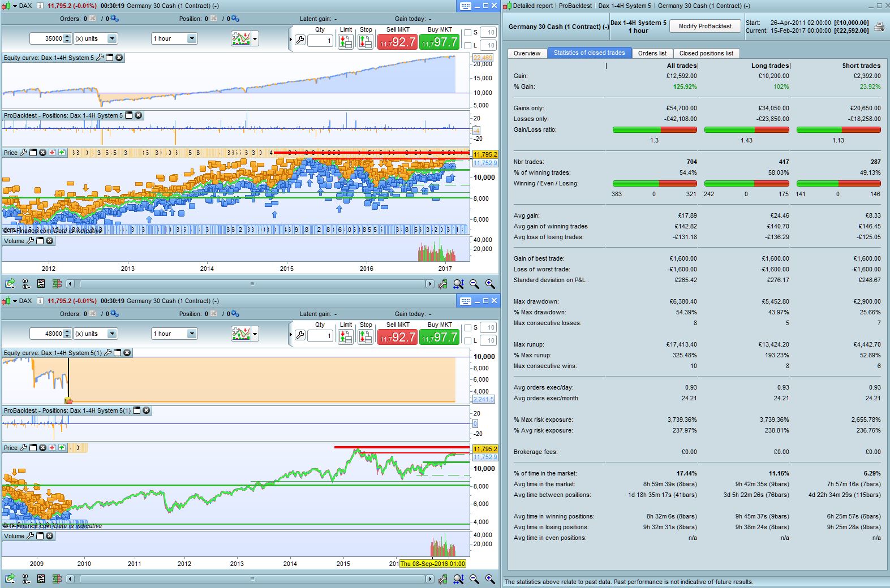This screenshot has width=890, height=588.
Task: Click zoom-in magnifier in bottom chart toolbar
Action: tap(490, 579)
